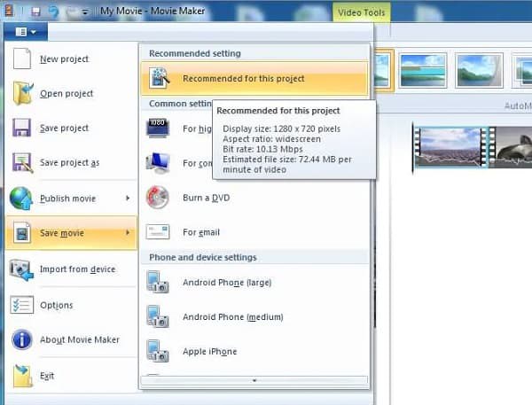
Task: Click the Options checklist icon
Action: (21, 305)
